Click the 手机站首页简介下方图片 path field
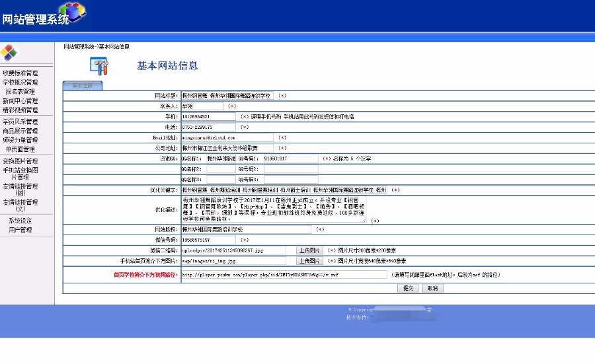 234,261
